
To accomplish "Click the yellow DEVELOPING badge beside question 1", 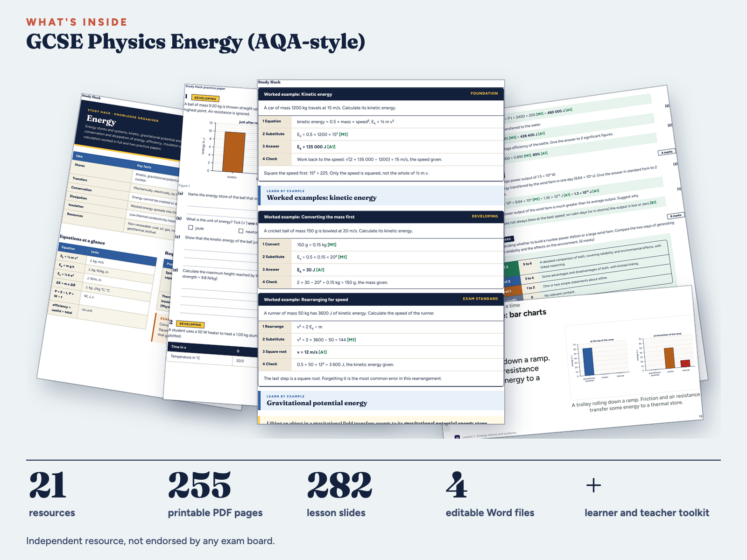I will point(205,98).
